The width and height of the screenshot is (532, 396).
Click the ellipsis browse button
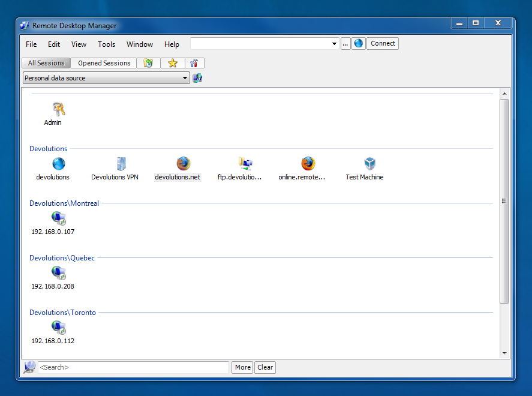point(345,44)
